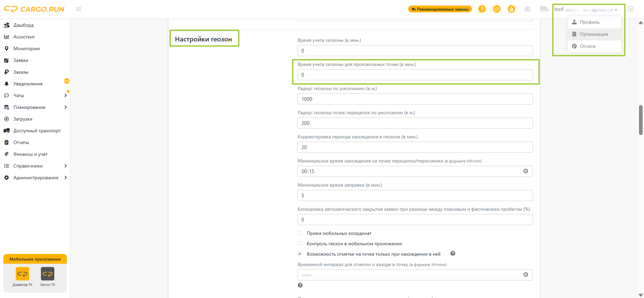Click the Финансы и учет coins icon

(6, 154)
